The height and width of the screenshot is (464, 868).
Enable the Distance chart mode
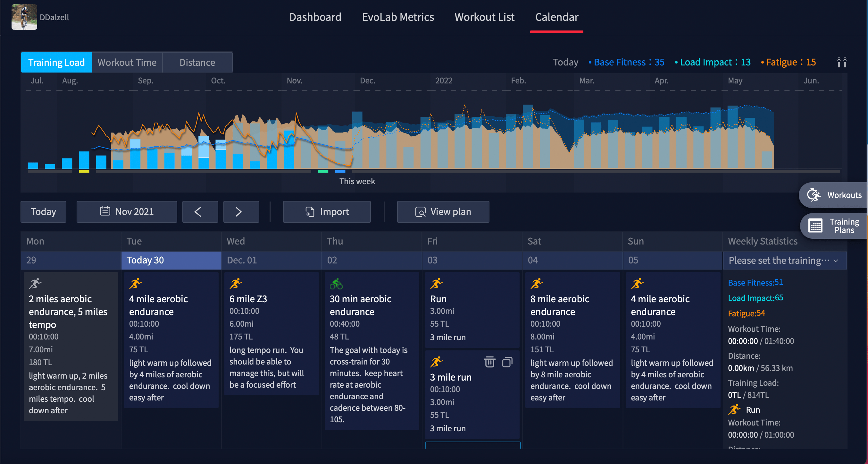197,62
